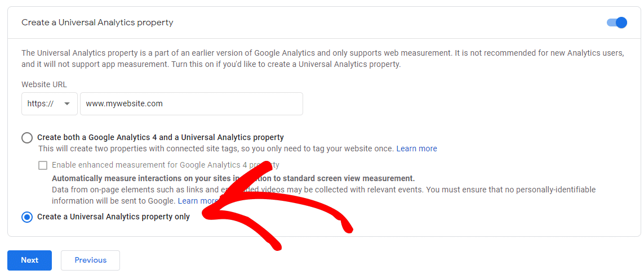Turn off the Universal Analytics property switch
The image size is (644, 279).
(x=617, y=22)
